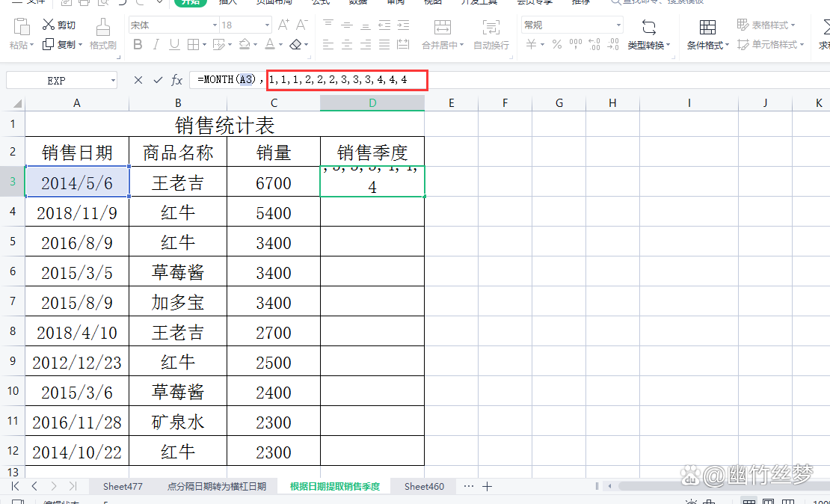
Task: Select sheet tab 根据日期提取销售季度
Action: click(x=335, y=486)
